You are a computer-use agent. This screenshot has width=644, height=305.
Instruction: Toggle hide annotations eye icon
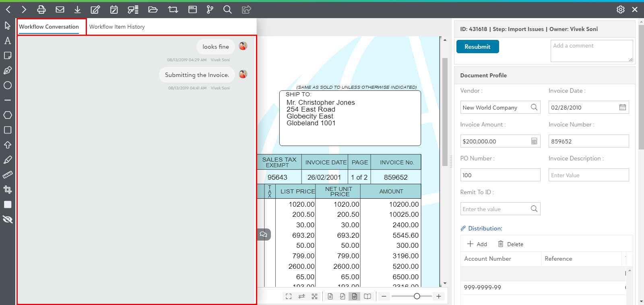pyautogui.click(x=7, y=220)
